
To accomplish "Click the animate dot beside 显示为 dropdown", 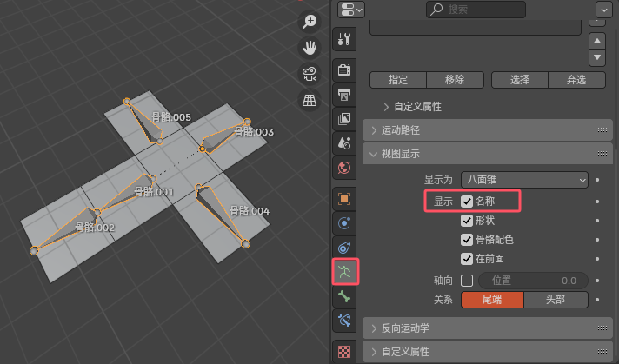I will 597,180.
